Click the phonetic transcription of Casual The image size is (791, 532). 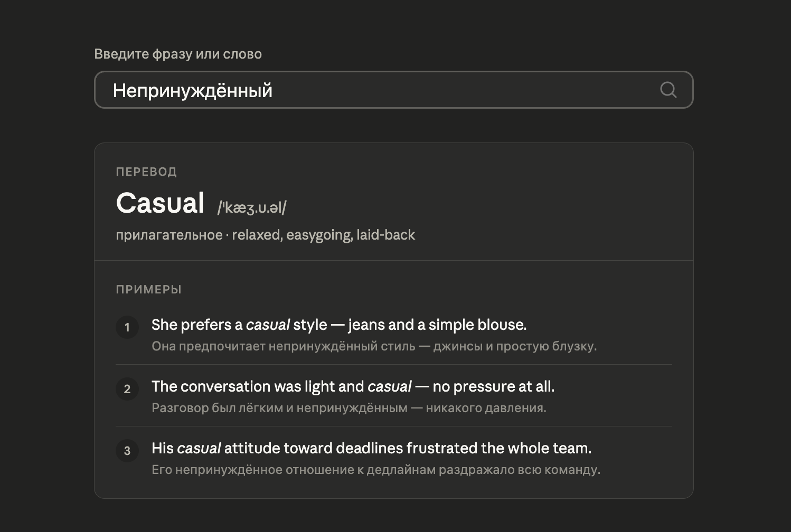point(252,207)
